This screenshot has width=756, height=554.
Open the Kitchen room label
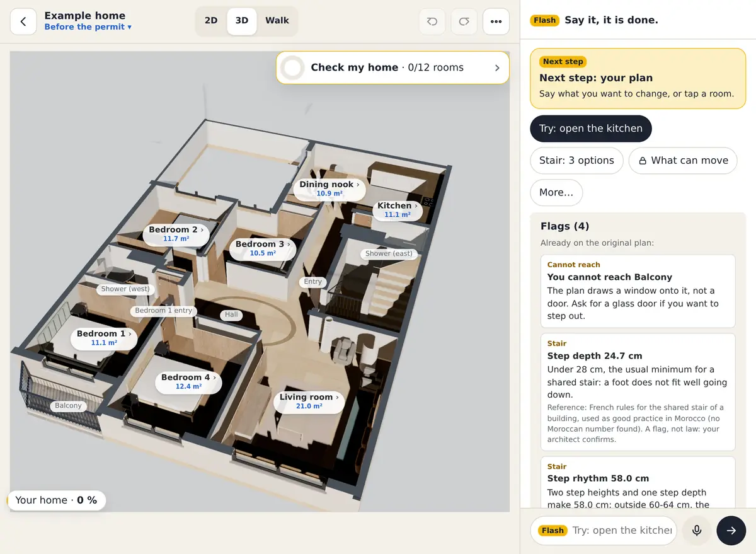(x=398, y=210)
